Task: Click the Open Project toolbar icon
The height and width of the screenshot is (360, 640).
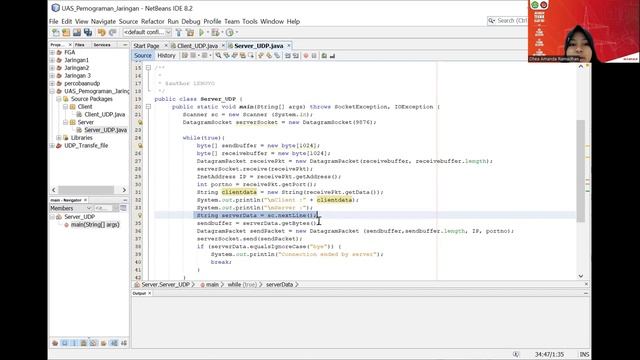Action: (x=77, y=32)
